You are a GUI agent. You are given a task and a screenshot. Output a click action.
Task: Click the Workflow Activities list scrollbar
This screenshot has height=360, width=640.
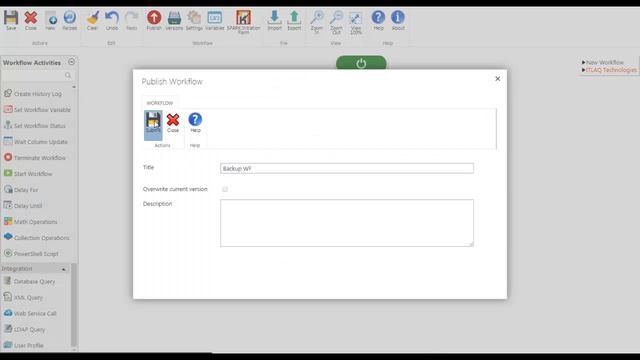74,304
